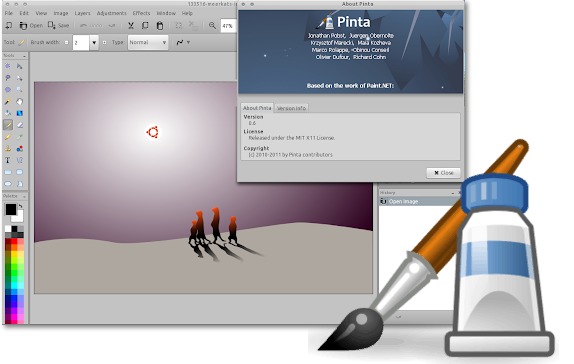Click the zoom percentage field
Viewport: 574px width, 364px height.
pyautogui.click(x=228, y=26)
